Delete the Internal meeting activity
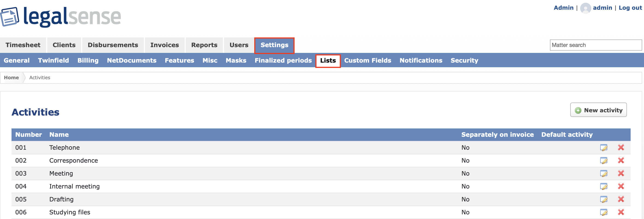The width and height of the screenshot is (644, 219). coord(621,186)
